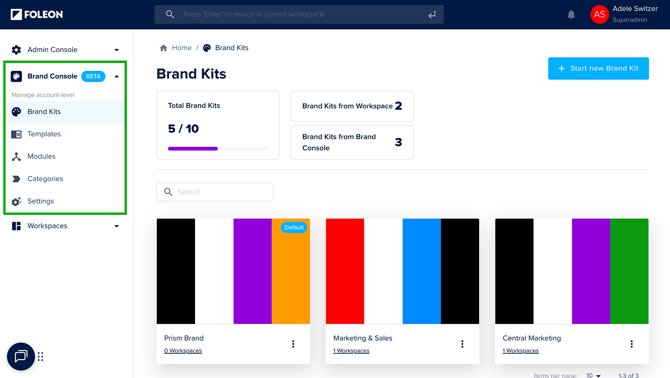Click Brand Kits from Brand Console card

352,142
